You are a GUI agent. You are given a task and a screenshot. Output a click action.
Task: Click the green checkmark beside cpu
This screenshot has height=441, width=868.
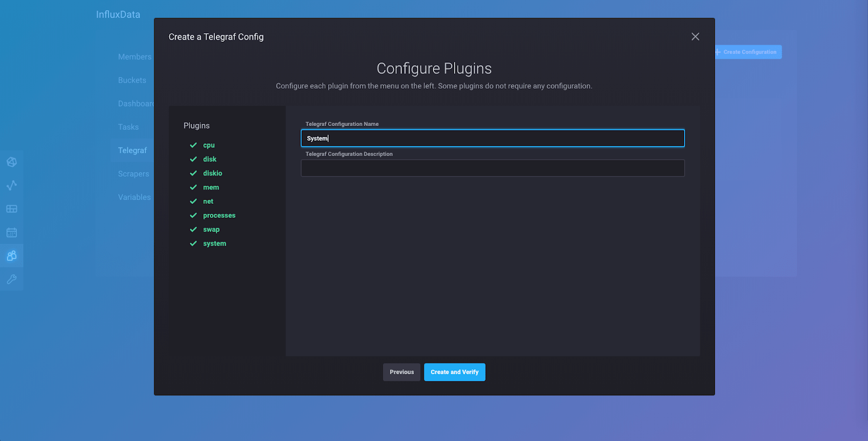point(193,145)
